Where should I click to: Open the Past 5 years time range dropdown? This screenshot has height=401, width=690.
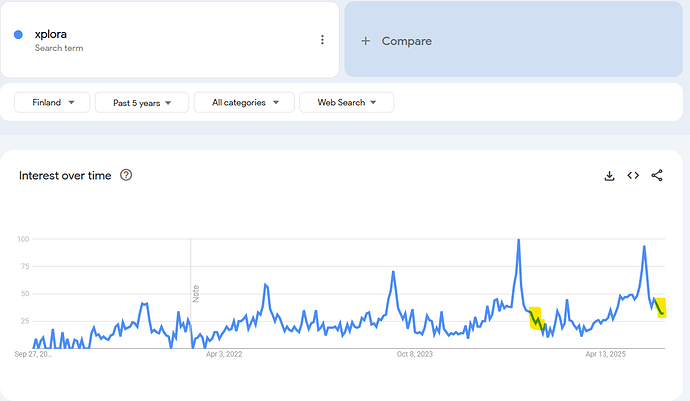tap(141, 102)
